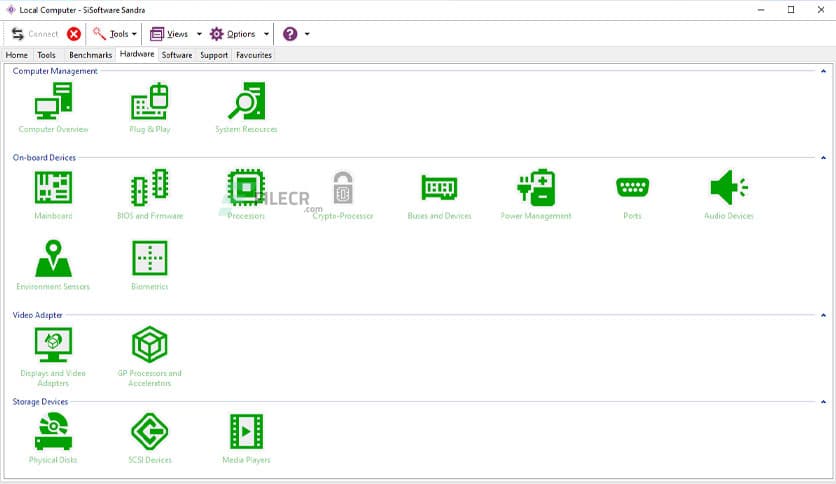Viewport: 836px width, 484px height.
Task: Collapse the On-board Devices section
Action: (x=823, y=158)
